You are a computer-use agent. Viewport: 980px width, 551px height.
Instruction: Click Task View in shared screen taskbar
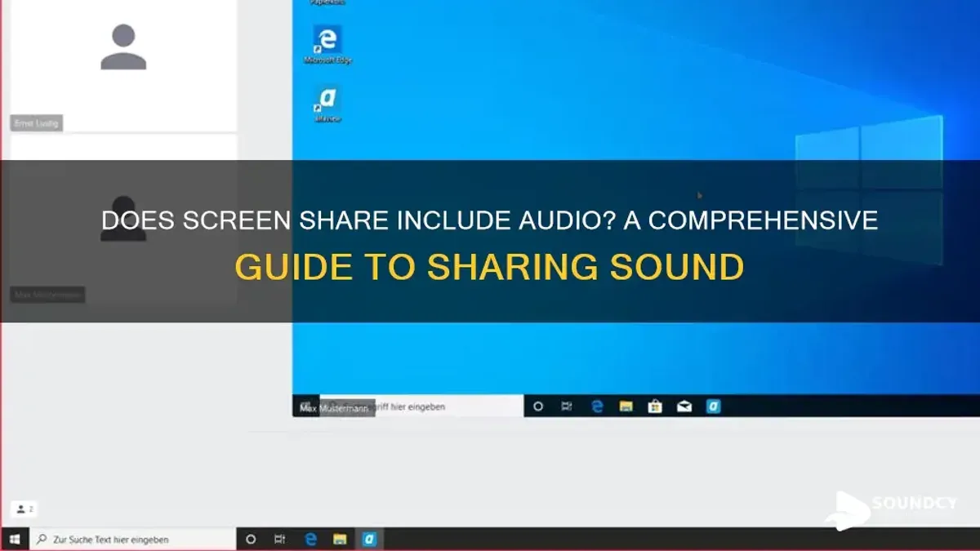(x=568, y=406)
